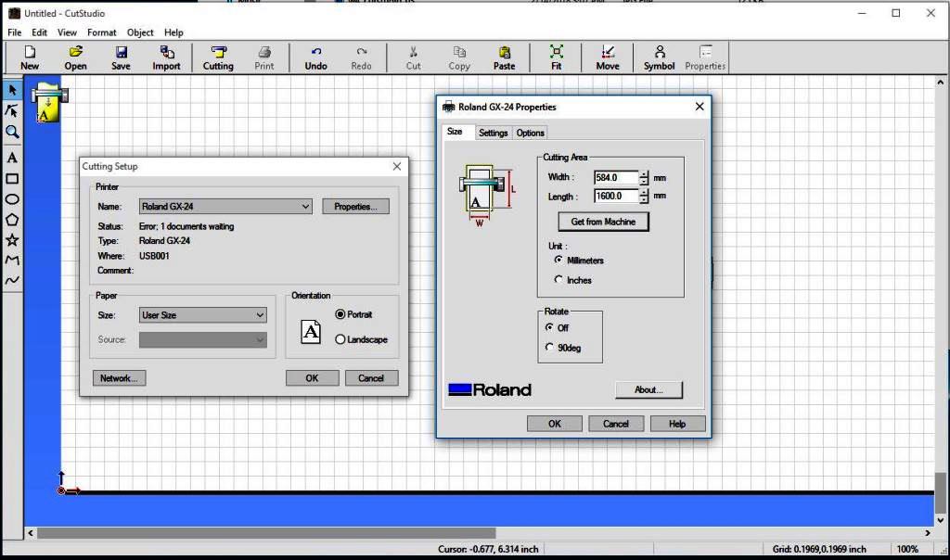Undo the last action
Image resolution: width=950 pixels, height=560 pixels.
(x=315, y=58)
